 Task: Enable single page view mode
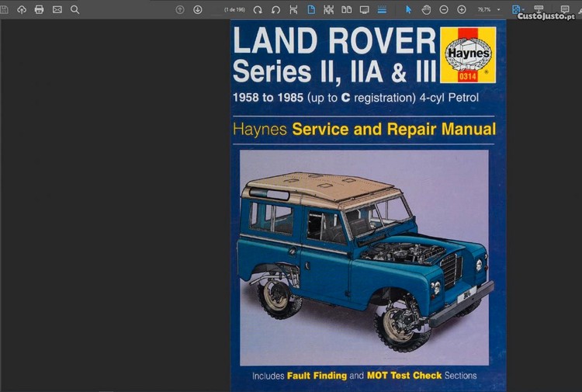(x=311, y=9)
